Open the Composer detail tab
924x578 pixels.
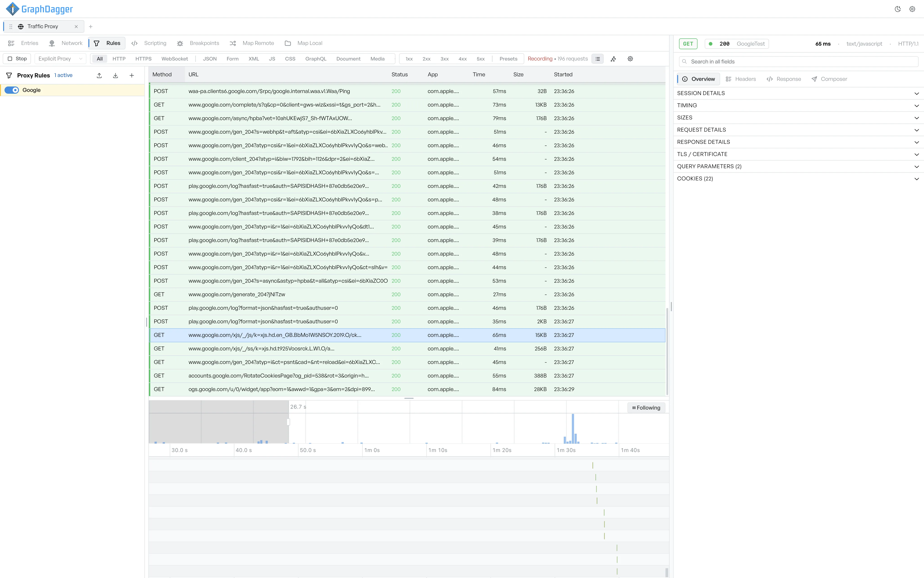tap(829, 79)
